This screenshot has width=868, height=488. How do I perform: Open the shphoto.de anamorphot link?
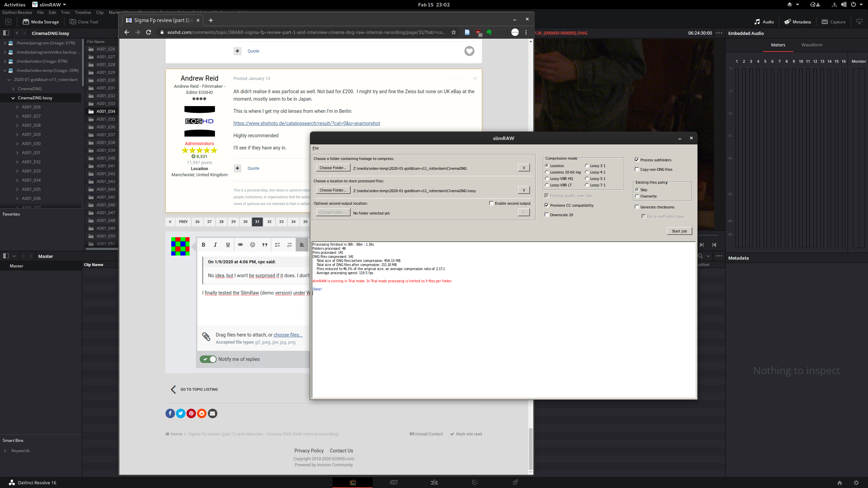tap(307, 123)
